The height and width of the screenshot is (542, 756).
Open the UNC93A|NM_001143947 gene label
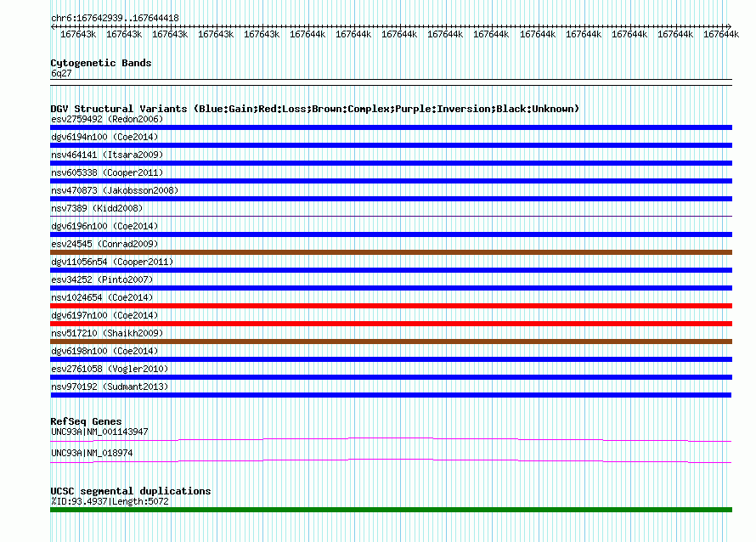pyautogui.click(x=99, y=432)
